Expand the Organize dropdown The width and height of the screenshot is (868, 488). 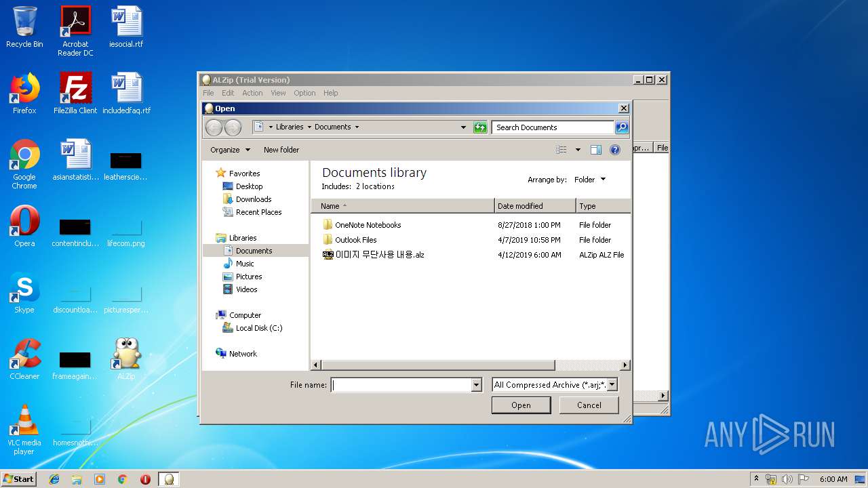point(230,150)
